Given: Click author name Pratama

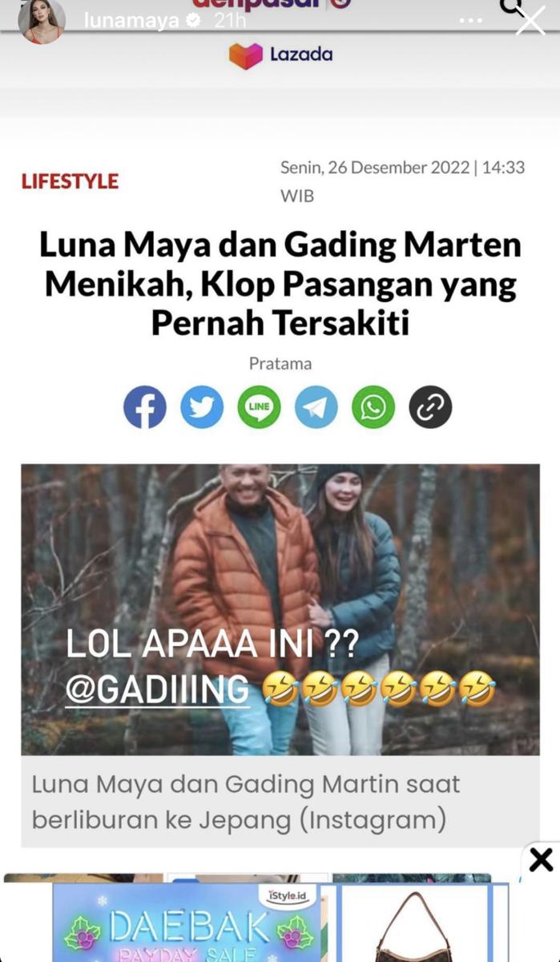Looking at the screenshot, I should (x=280, y=363).
